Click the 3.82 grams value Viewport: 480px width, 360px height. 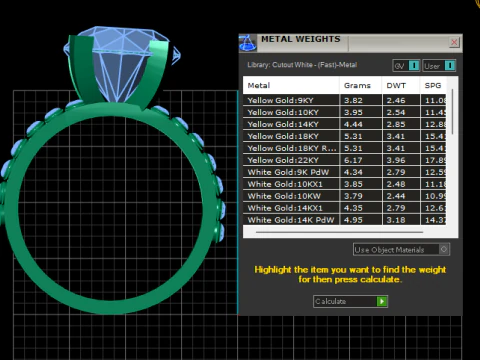pos(353,100)
